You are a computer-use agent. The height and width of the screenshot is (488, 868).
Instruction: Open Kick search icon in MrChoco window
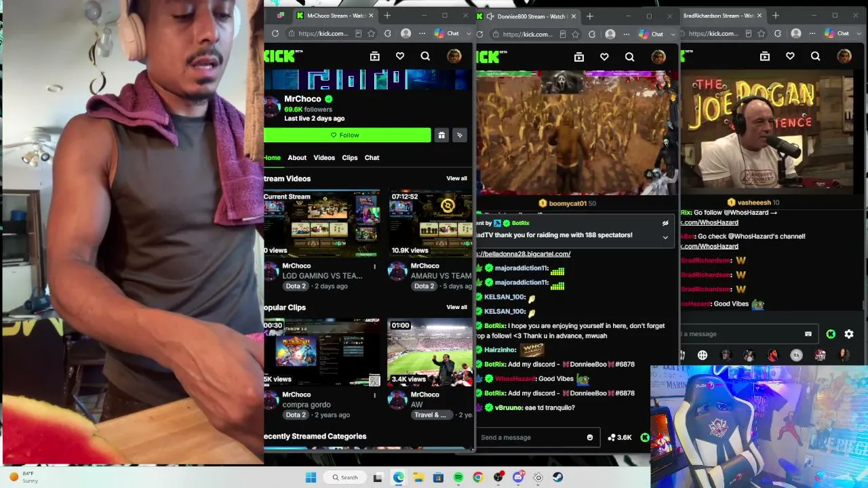pos(425,57)
